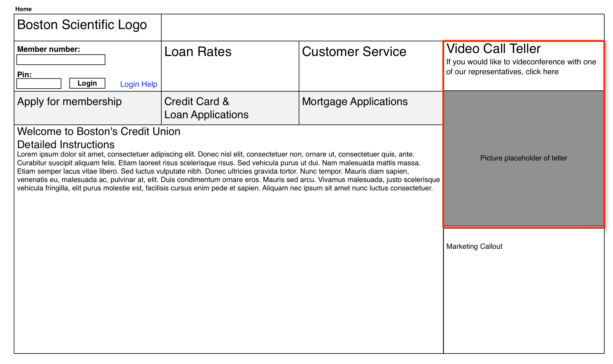Open Customer Service

(x=354, y=52)
